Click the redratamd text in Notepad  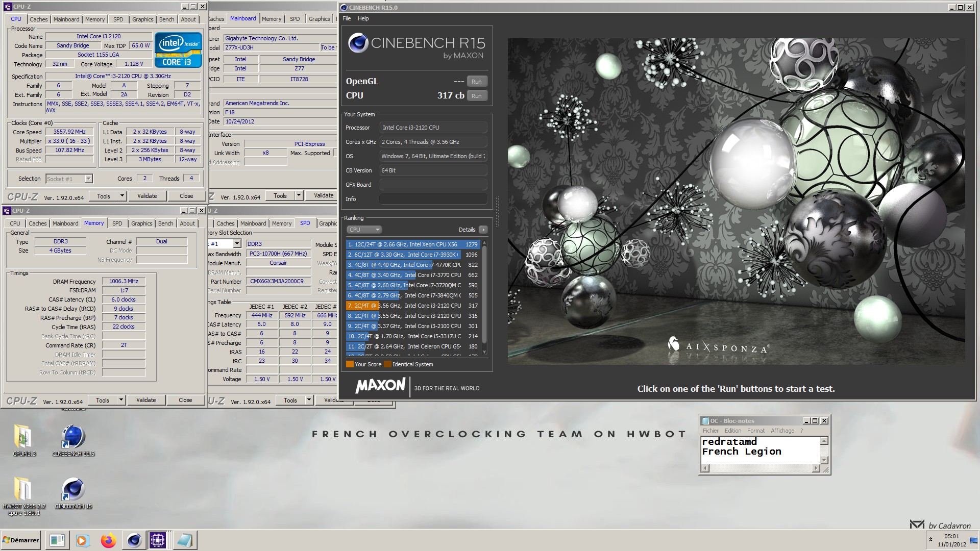[729, 442]
